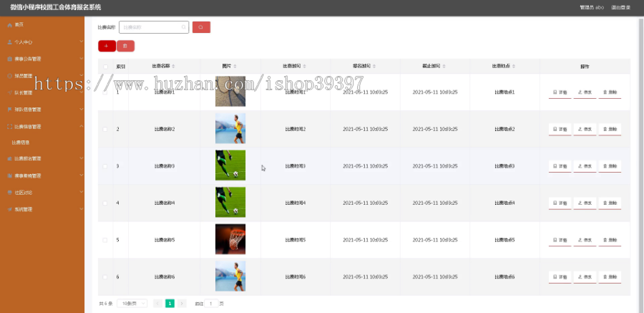
Task: Click the next page arrow
Action: (182, 304)
